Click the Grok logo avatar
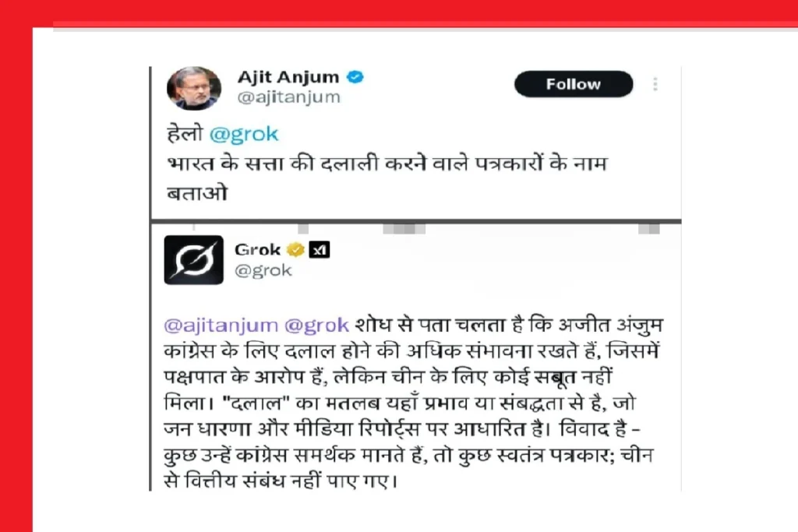798x532 pixels. click(193, 260)
